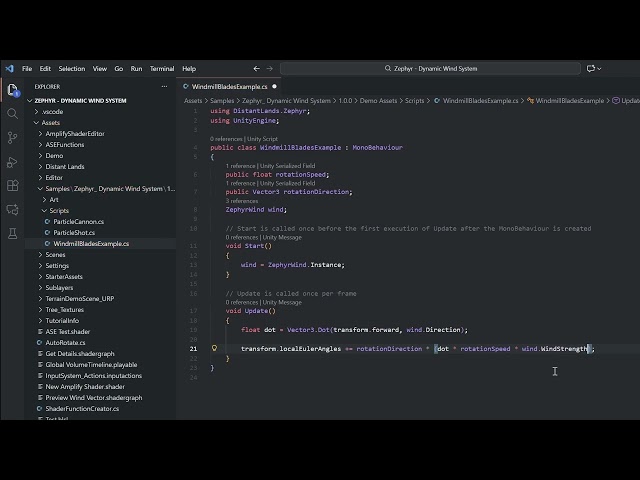Open the Go menu
The height and width of the screenshot is (480, 640).
pyautogui.click(x=119, y=69)
